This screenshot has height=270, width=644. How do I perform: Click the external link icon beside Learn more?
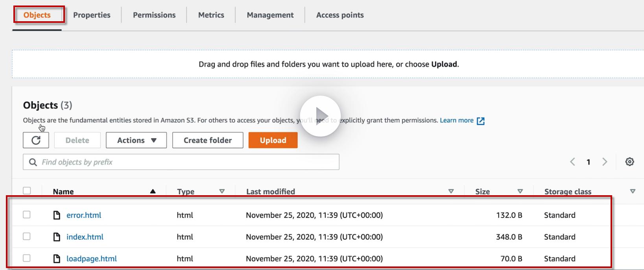coord(480,121)
